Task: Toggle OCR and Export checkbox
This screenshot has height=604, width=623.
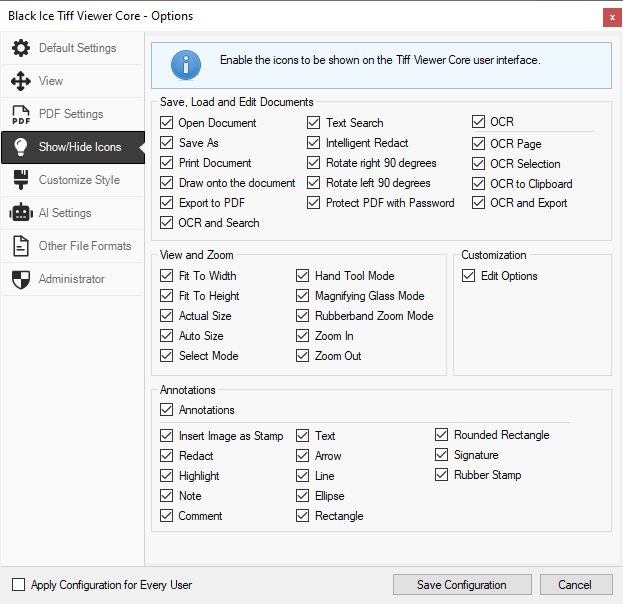Action: coord(478,202)
